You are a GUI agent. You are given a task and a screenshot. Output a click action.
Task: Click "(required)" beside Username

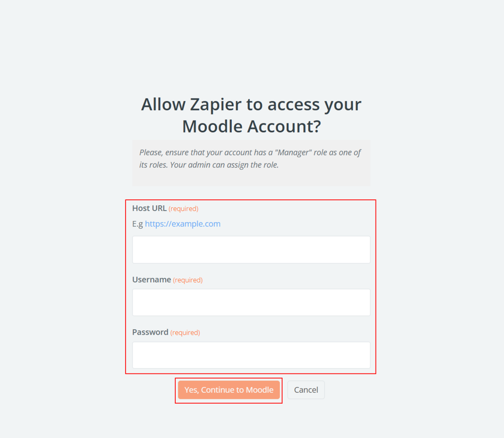188,280
